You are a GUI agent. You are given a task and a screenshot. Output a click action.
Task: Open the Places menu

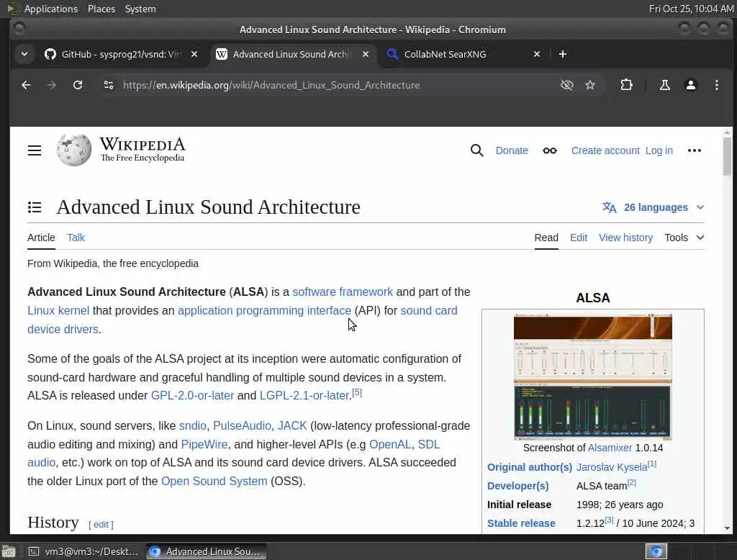(x=101, y=9)
